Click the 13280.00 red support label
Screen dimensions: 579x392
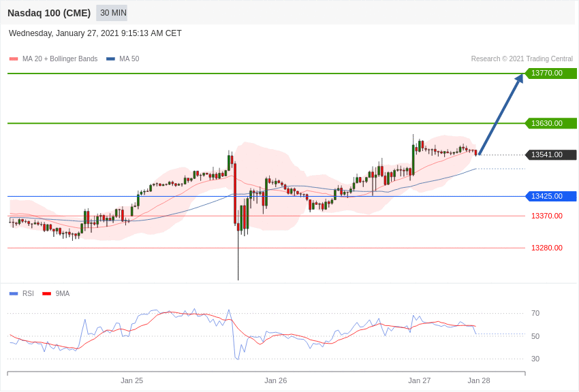point(547,248)
